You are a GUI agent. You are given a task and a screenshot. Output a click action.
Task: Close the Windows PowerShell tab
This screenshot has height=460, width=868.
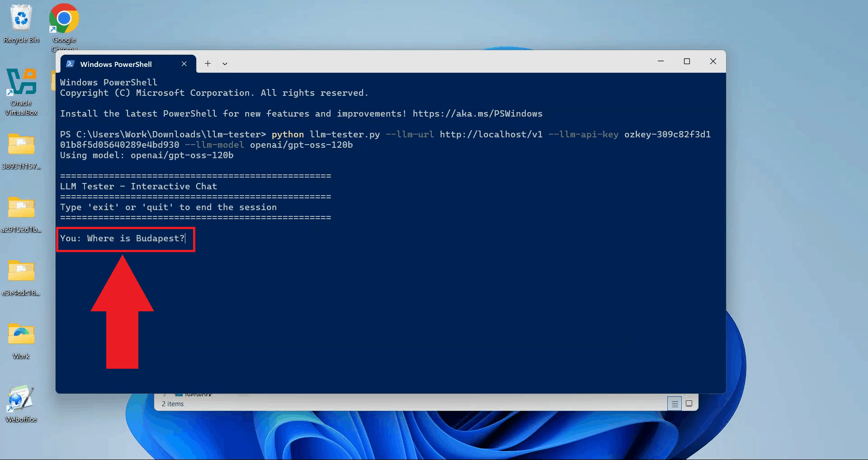(x=184, y=64)
